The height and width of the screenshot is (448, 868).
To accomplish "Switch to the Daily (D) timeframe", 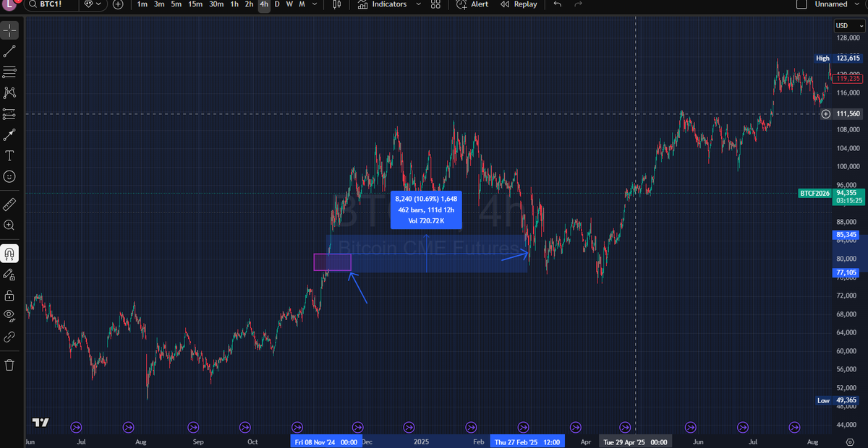I will [x=277, y=4].
